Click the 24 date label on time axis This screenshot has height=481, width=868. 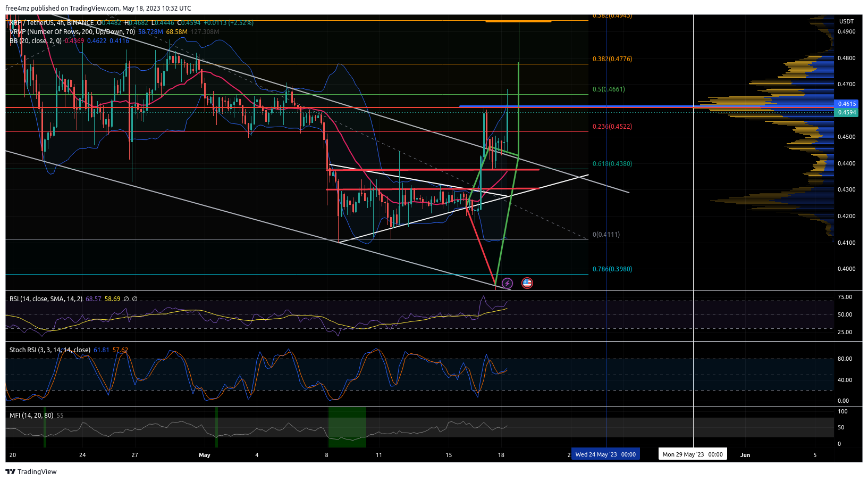[82, 455]
